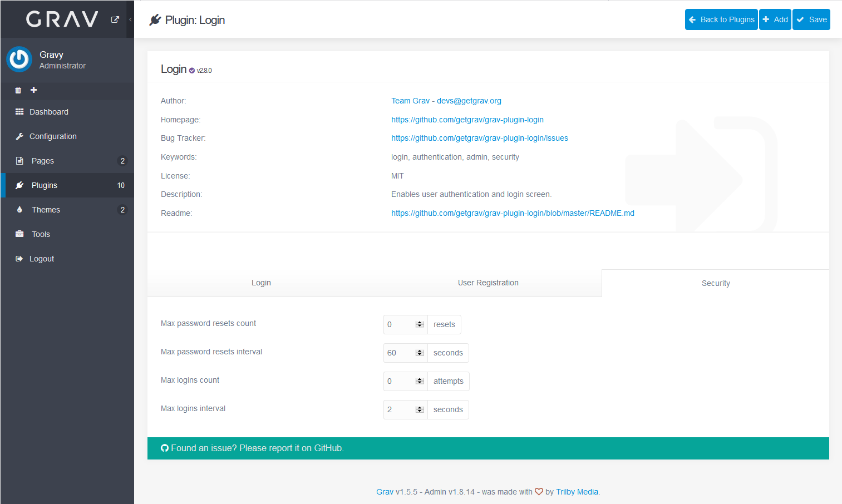Viewport: 842px width, 504px height.
Task: Open Tools from the sidebar
Action: click(41, 234)
